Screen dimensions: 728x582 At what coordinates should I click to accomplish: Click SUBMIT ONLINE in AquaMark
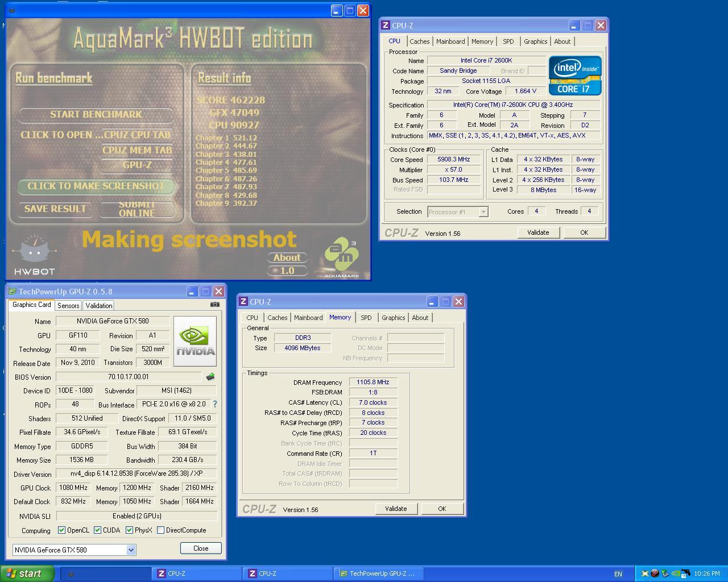[x=137, y=209]
